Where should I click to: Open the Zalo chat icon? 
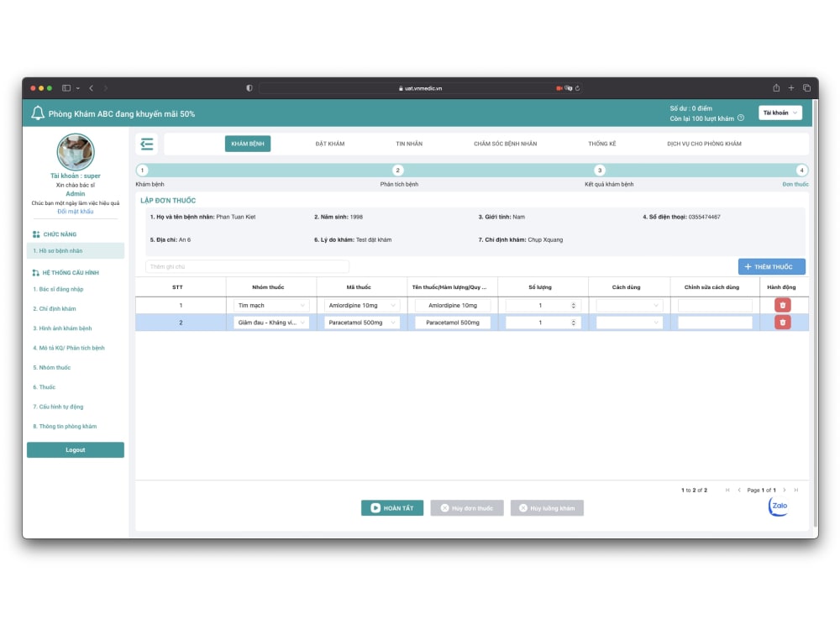tap(779, 506)
